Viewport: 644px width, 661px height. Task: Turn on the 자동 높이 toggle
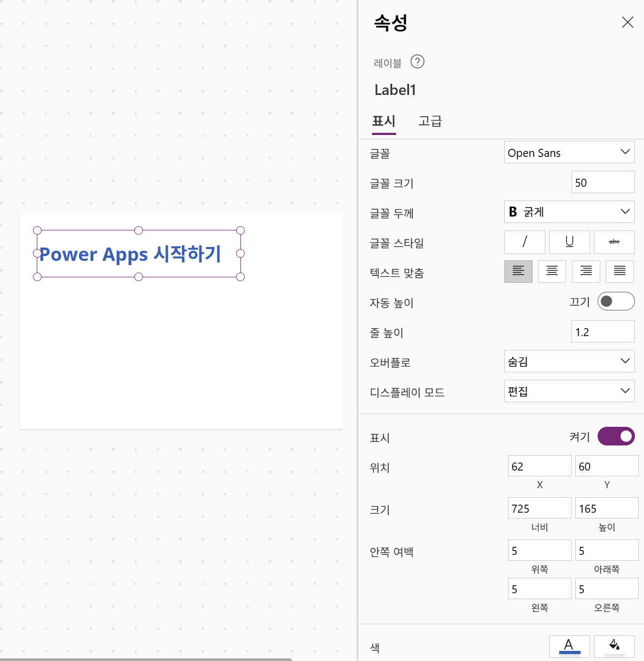pyautogui.click(x=616, y=301)
